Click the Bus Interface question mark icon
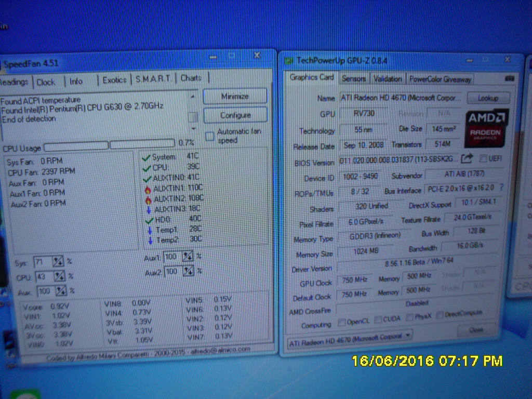Image resolution: width=532 pixels, height=399 pixels. pos(501,187)
